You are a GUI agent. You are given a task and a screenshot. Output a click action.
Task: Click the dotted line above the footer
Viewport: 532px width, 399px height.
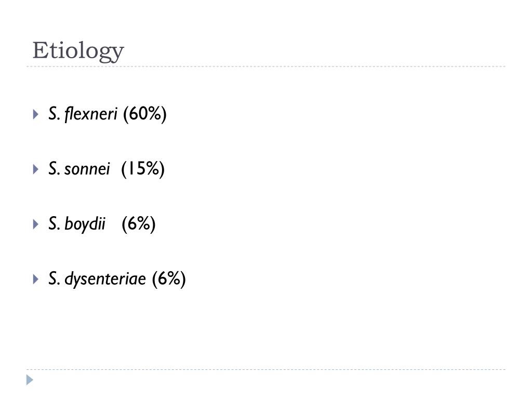266,369
